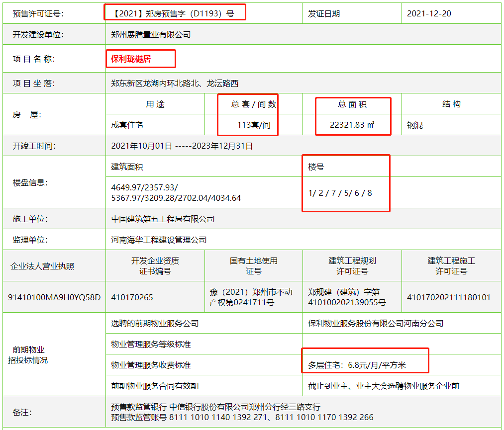Click the 前期物业服务合同有效期 label
Screen dimensions: 504x430
(155, 386)
